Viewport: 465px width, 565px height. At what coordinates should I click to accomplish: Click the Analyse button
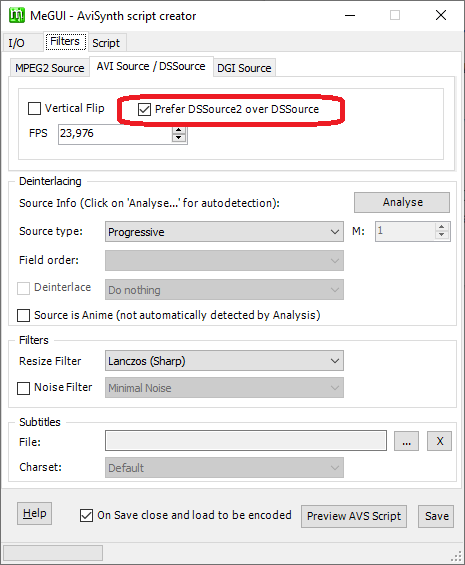402,202
